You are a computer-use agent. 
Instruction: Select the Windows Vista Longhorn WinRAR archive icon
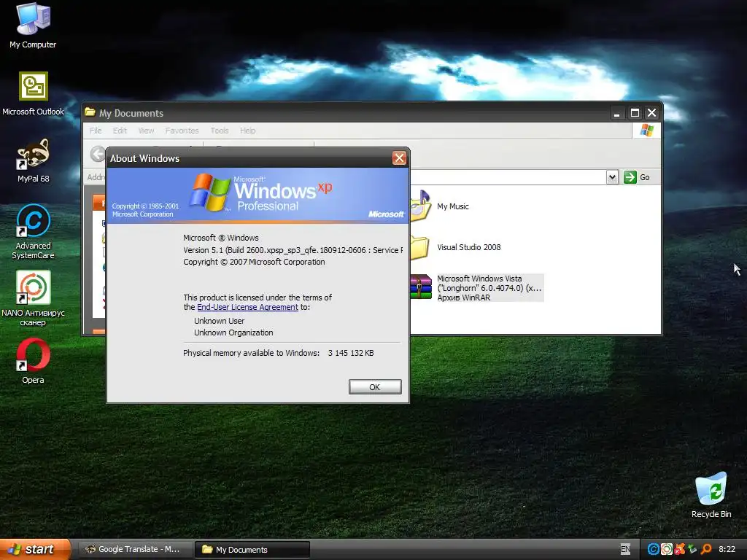[421, 287]
